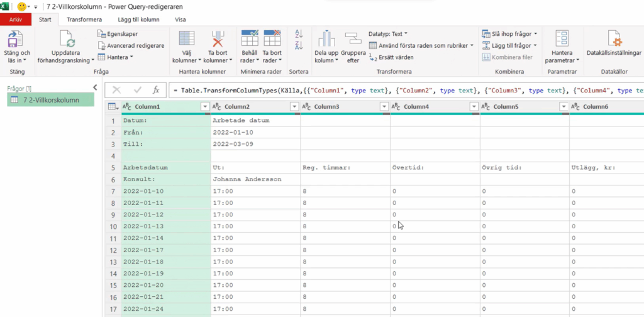Open Välj kolumner tool
This screenshot has width=644, height=317.
tap(187, 39)
